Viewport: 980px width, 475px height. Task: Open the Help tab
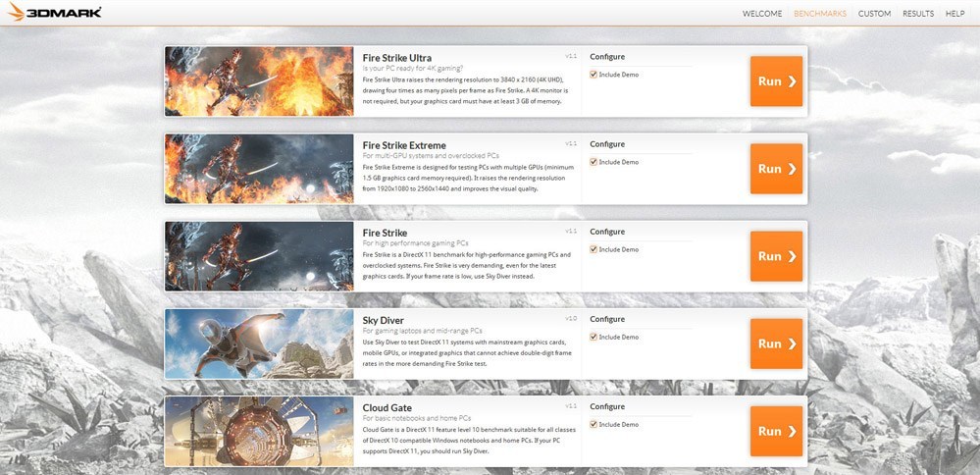coord(955,13)
